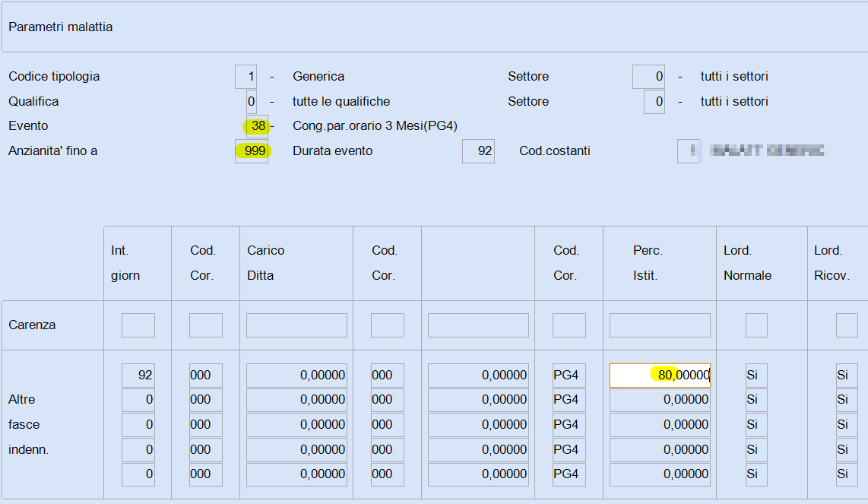The height and width of the screenshot is (504, 868).
Task: Select the Carenza Lord. Ricov. field
Action: coord(847,325)
